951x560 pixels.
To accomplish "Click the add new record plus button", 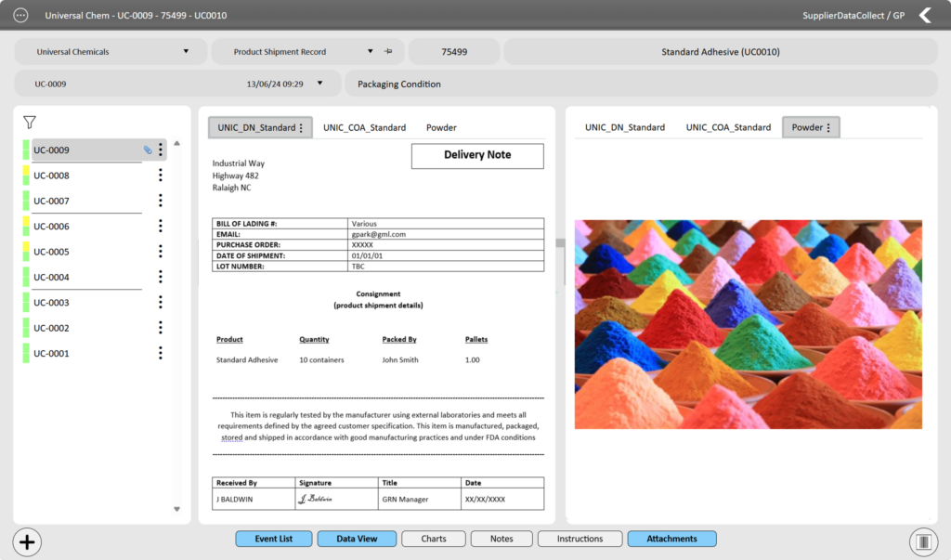I will point(27,541).
